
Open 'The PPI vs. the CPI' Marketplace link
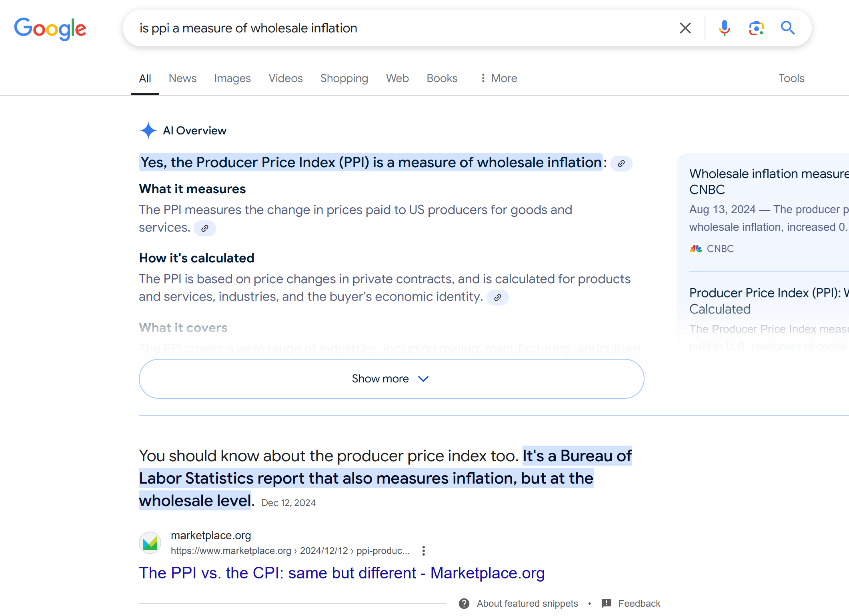(341, 573)
